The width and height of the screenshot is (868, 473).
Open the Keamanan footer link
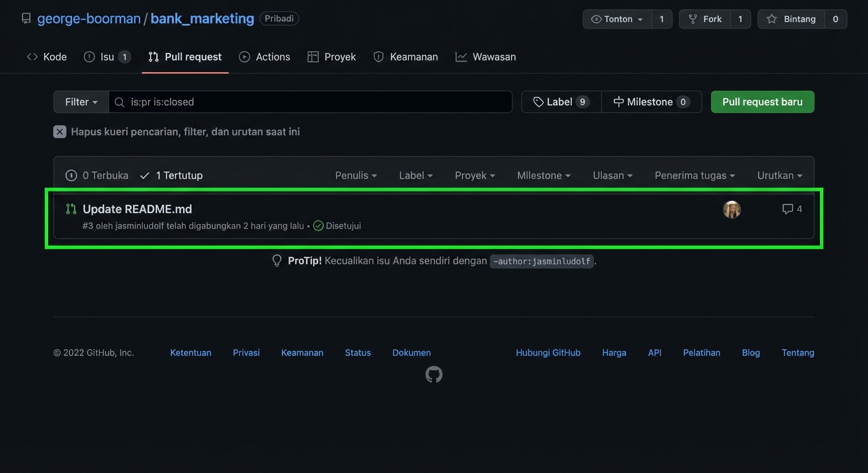tap(302, 353)
